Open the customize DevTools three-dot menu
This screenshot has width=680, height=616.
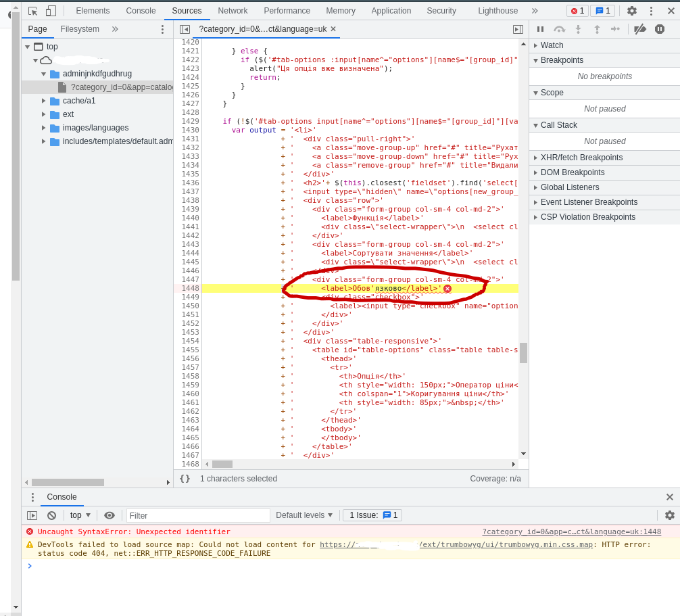point(651,11)
